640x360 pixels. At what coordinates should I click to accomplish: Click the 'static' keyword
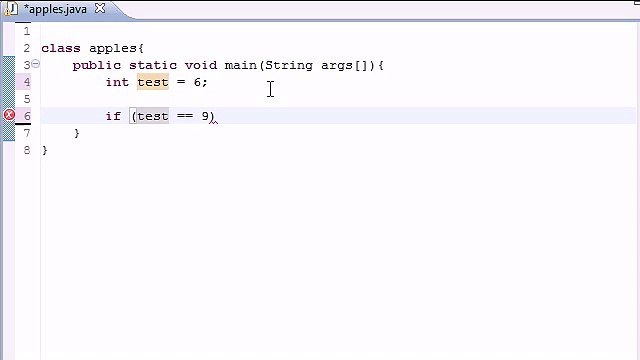point(153,65)
